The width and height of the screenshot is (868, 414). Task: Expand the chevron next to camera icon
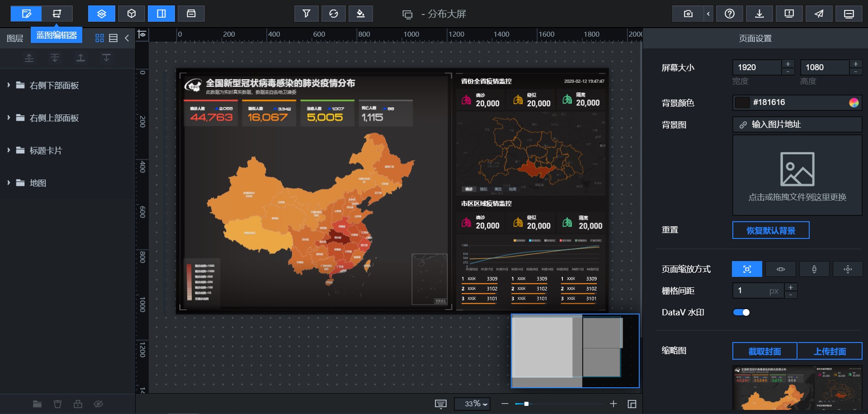[x=708, y=14]
